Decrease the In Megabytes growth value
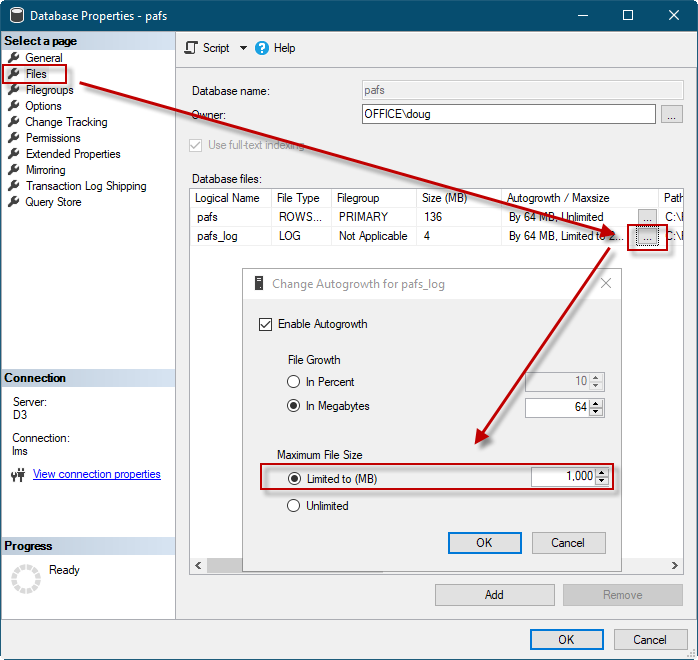Image resolution: width=698 pixels, height=660 pixels. 597,411
